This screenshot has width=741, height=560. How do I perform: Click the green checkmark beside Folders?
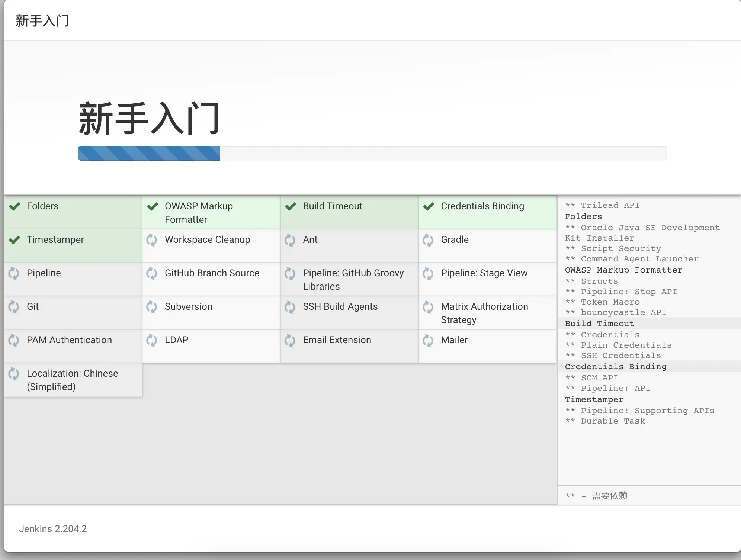(15, 207)
